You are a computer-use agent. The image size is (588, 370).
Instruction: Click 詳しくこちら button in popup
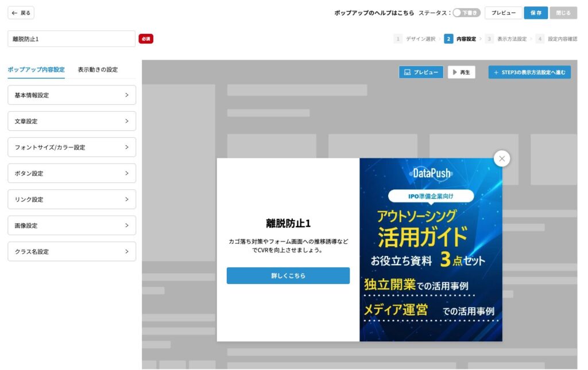pyautogui.click(x=288, y=276)
